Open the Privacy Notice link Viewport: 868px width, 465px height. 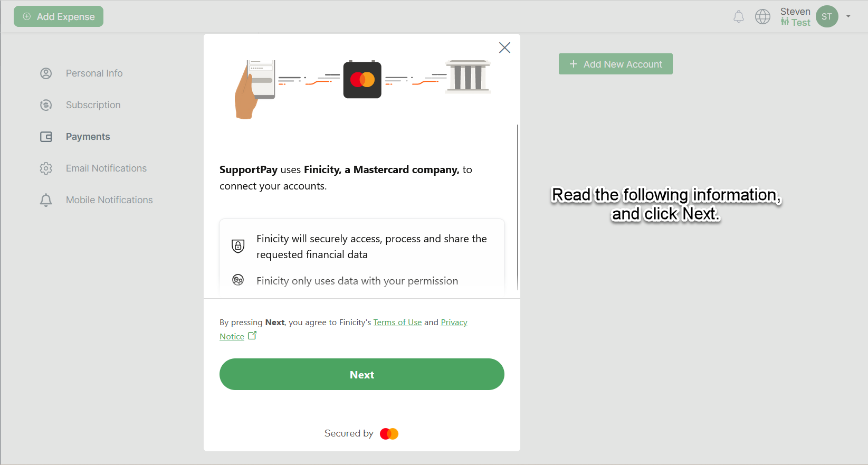pos(454,322)
